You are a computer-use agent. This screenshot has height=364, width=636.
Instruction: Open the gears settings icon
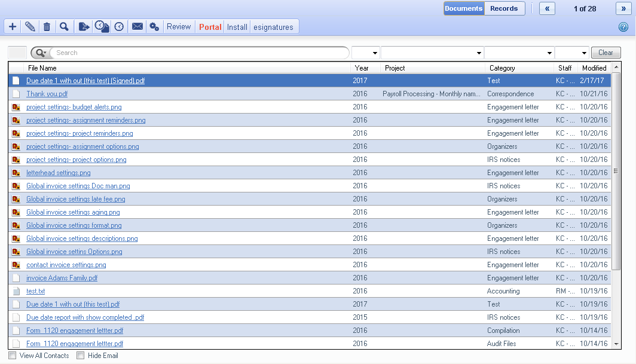point(154,27)
